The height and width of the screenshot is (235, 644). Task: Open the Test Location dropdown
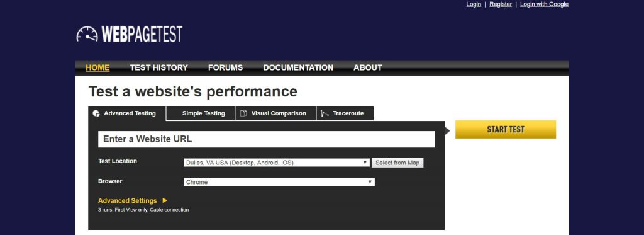click(277, 163)
